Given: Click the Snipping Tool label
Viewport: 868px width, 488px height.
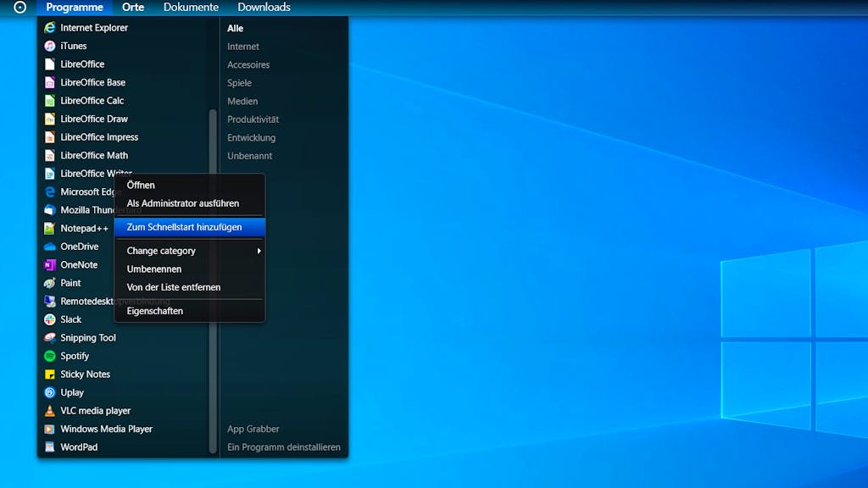Looking at the screenshot, I should coord(88,338).
